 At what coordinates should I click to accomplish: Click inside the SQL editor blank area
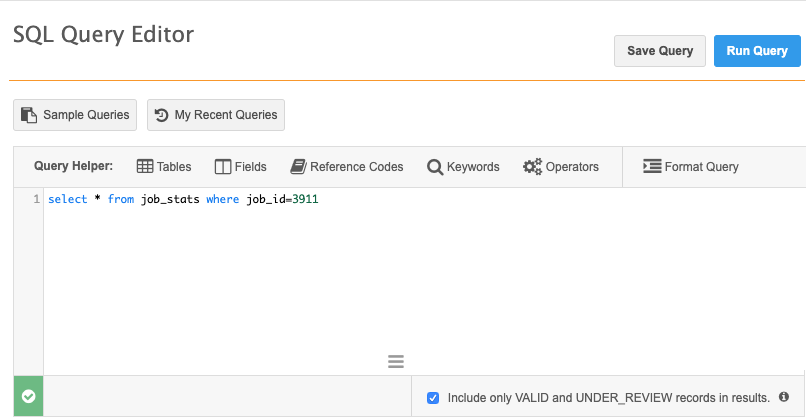tap(400, 280)
